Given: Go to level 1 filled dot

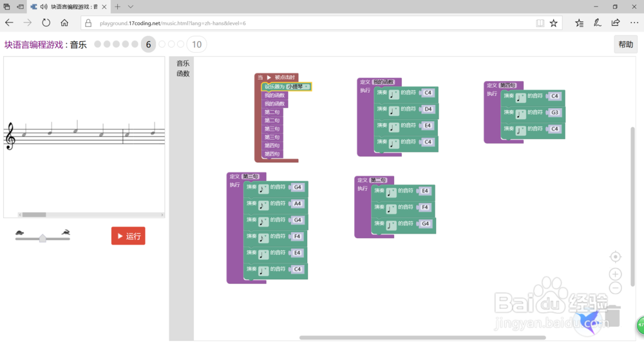Looking at the screenshot, I should click(98, 44).
